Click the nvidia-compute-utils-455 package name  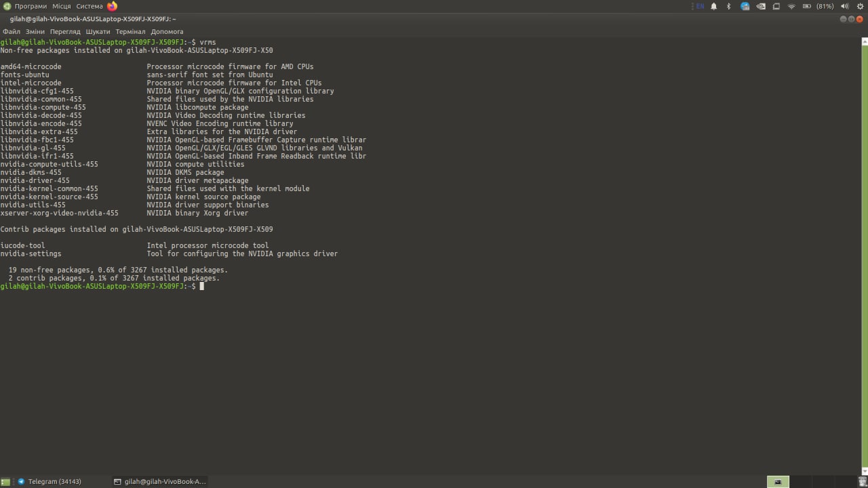[x=49, y=164]
